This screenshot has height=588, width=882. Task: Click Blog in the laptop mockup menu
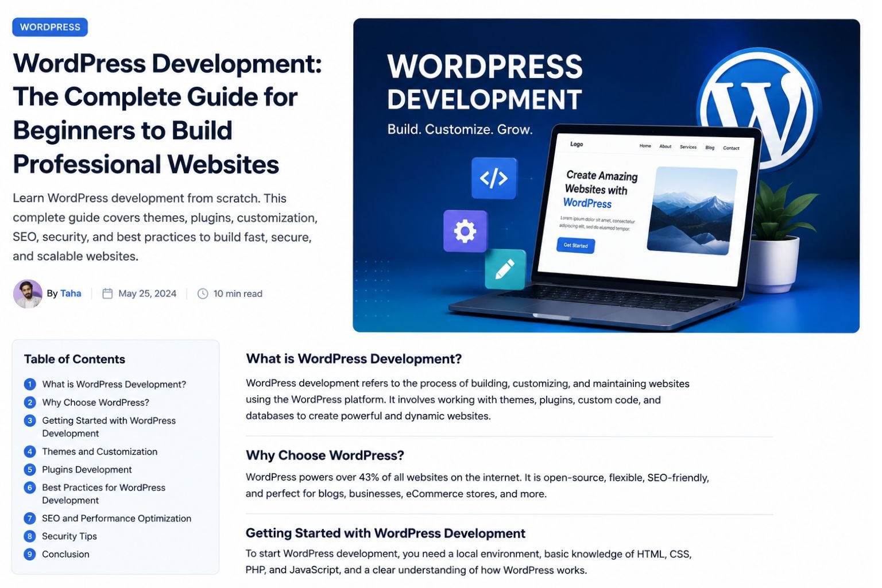pyautogui.click(x=710, y=148)
